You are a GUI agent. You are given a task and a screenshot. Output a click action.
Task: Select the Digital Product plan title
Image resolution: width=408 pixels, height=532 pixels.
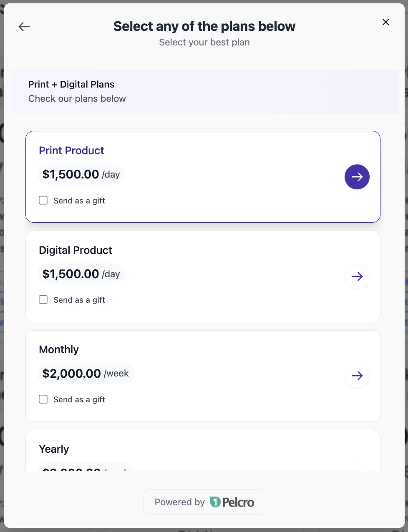pyautogui.click(x=76, y=250)
